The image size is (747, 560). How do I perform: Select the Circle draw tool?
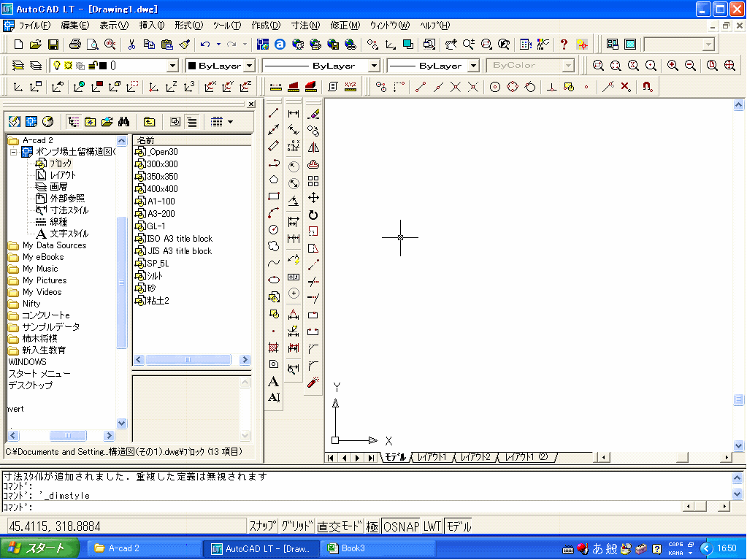pyautogui.click(x=273, y=229)
